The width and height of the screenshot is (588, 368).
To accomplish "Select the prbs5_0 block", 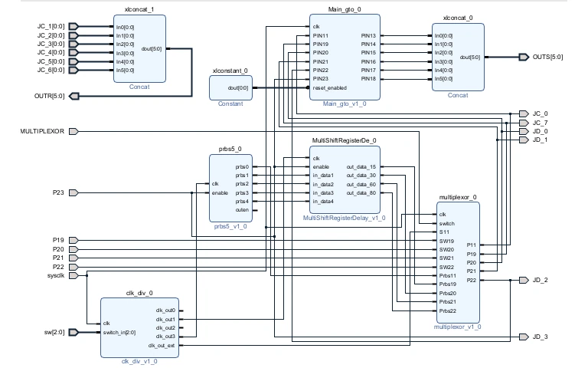I will (x=230, y=188).
